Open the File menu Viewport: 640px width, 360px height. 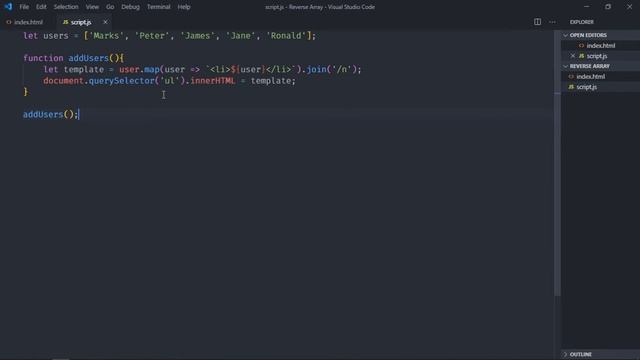pyautogui.click(x=24, y=7)
